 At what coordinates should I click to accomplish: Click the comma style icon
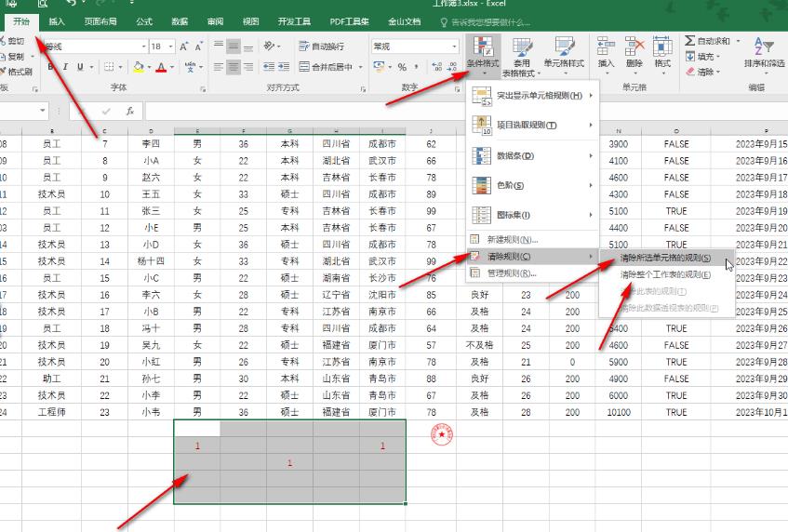416,67
